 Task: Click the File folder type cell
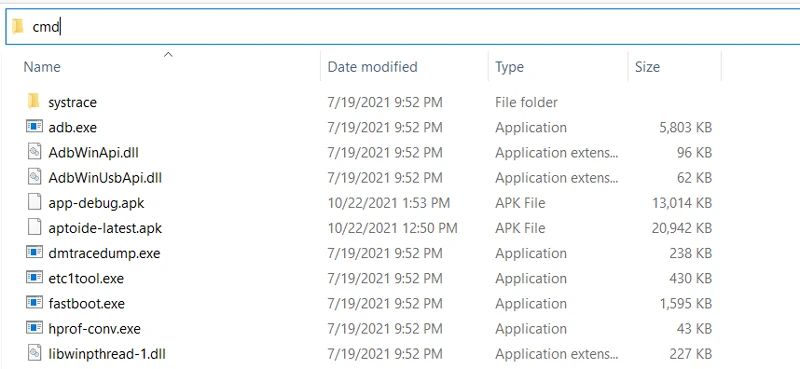[x=526, y=102]
